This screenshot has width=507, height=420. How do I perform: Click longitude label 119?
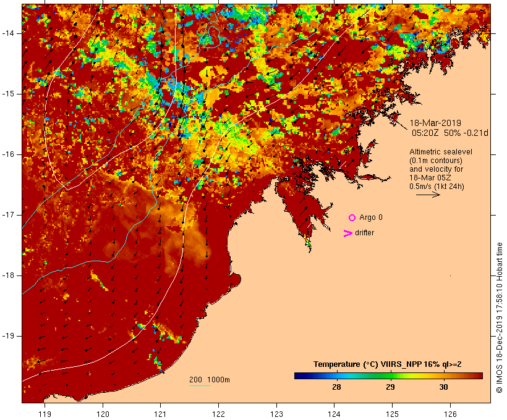(x=45, y=414)
